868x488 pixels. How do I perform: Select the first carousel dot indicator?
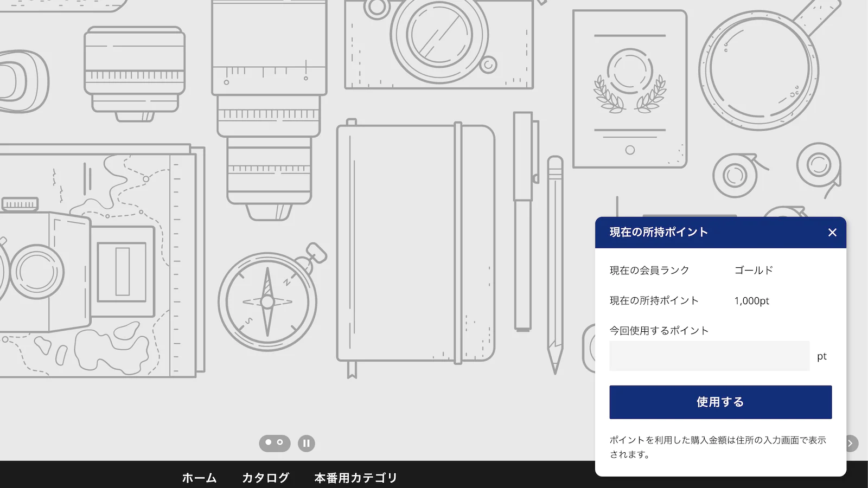(x=269, y=442)
